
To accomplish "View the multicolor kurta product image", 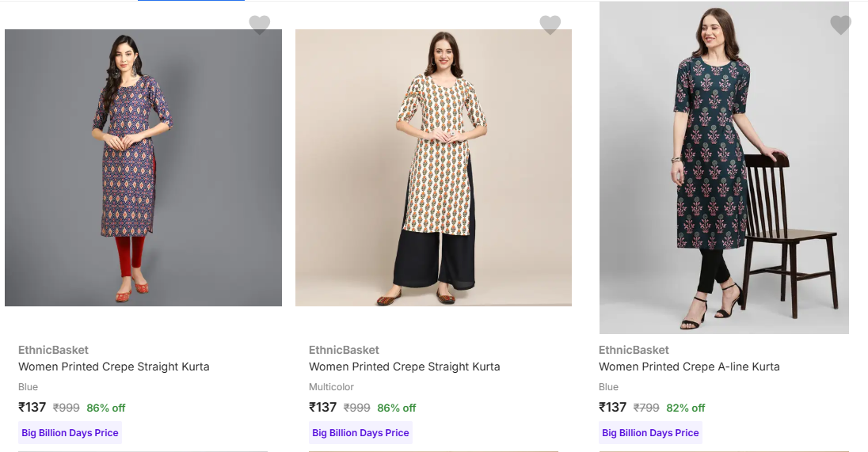I will pyautogui.click(x=433, y=168).
